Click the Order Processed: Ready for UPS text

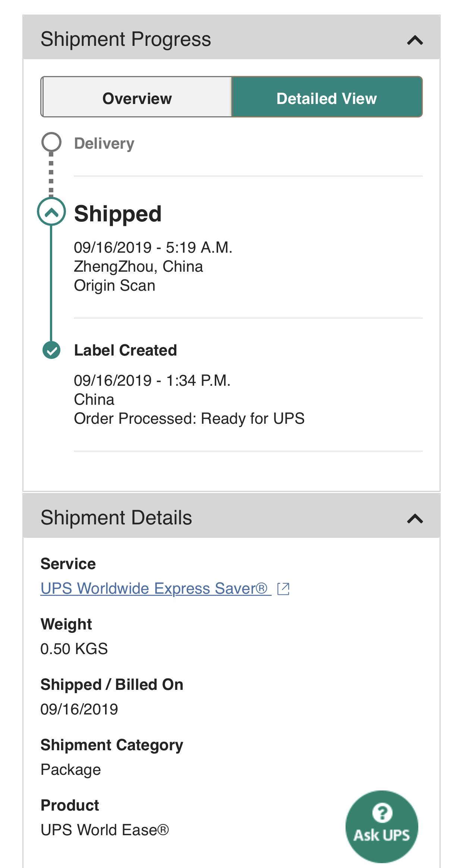pos(189,419)
